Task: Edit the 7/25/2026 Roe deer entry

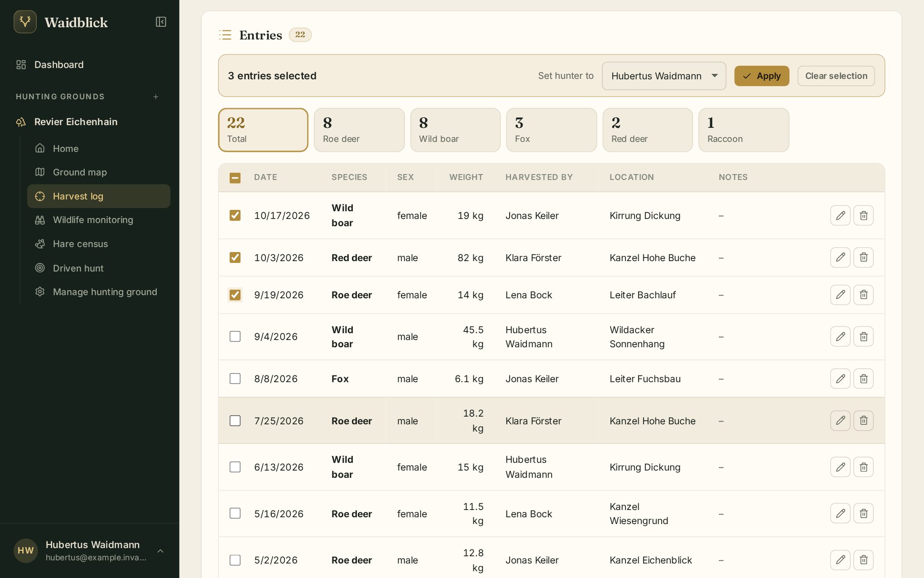Action: click(840, 421)
